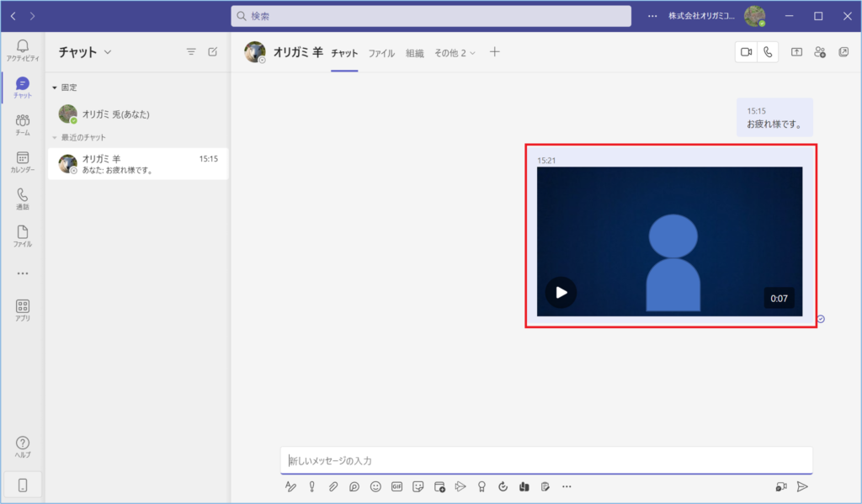Open Teams (チーム) in the sidebar
Image resolution: width=862 pixels, height=504 pixels.
pos(23,125)
